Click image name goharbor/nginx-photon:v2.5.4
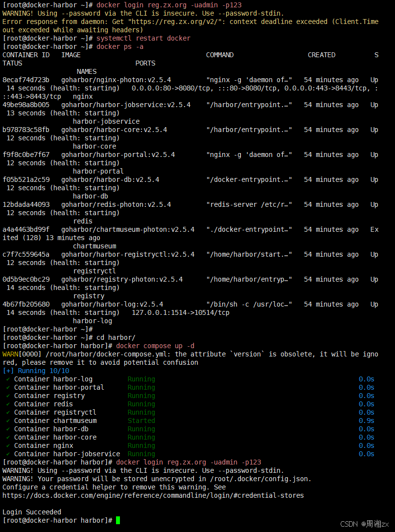This screenshot has height=532, width=395. [116, 80]
